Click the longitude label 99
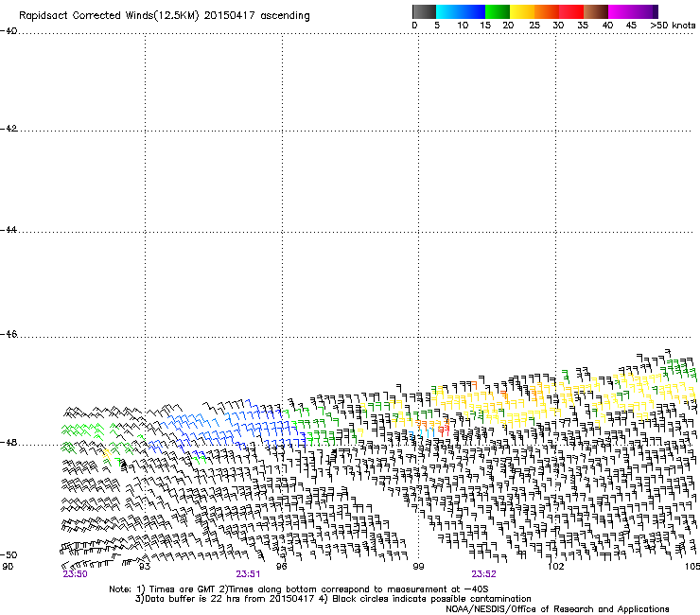The image size is (700, 615). click(x=418, y=567)
